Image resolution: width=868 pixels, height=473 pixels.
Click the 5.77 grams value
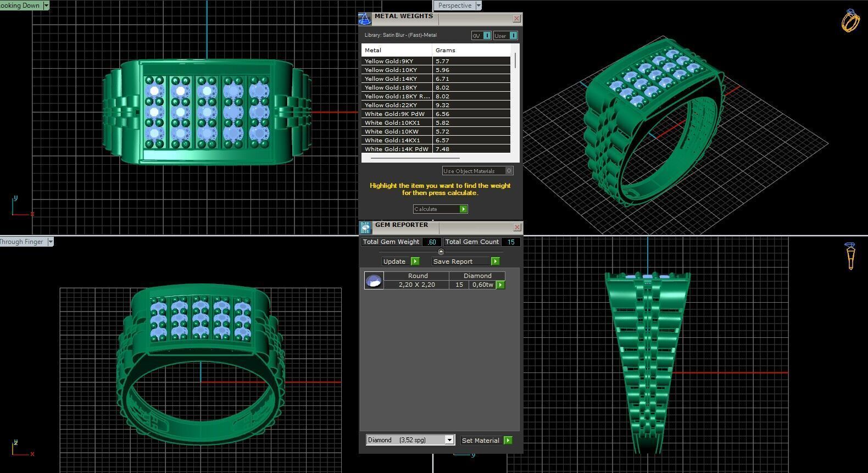[x=442, y=61]
